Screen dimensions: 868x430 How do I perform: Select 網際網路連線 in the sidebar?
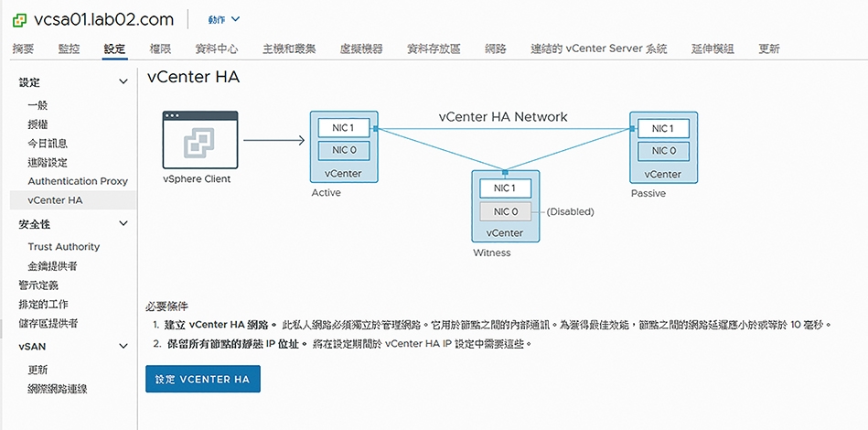tap(58, 389)
